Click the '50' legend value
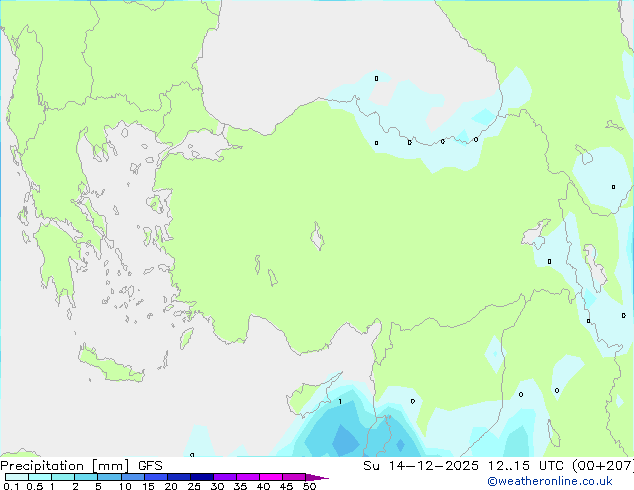The image size is (634, 490). coord(309,486)
